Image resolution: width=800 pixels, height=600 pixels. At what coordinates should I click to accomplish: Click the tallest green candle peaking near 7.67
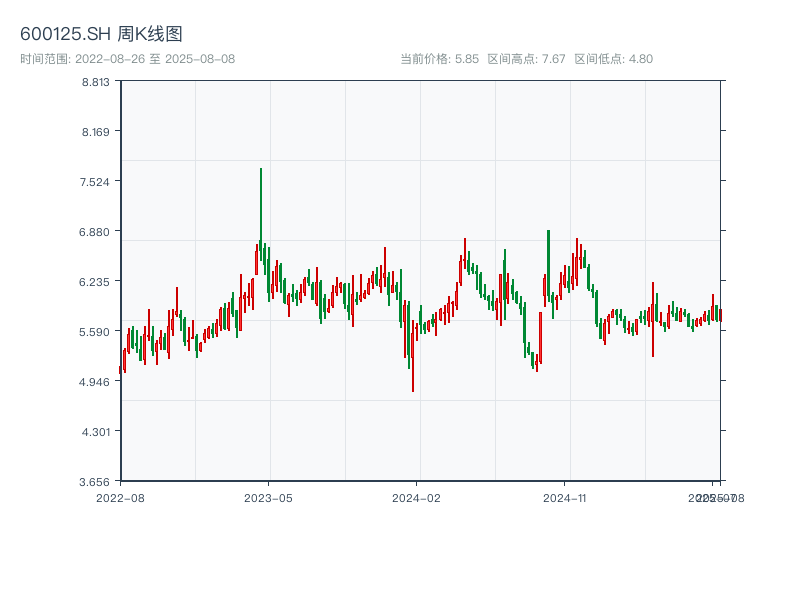pos(261,210)
